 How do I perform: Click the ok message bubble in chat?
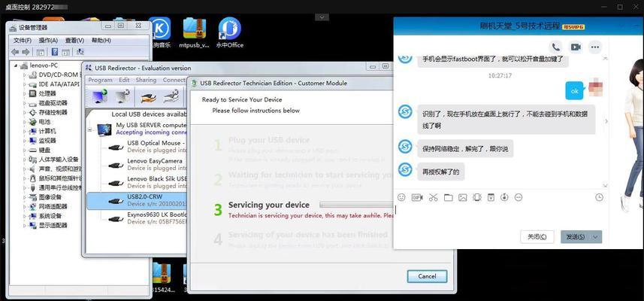[x=574, y=91]
